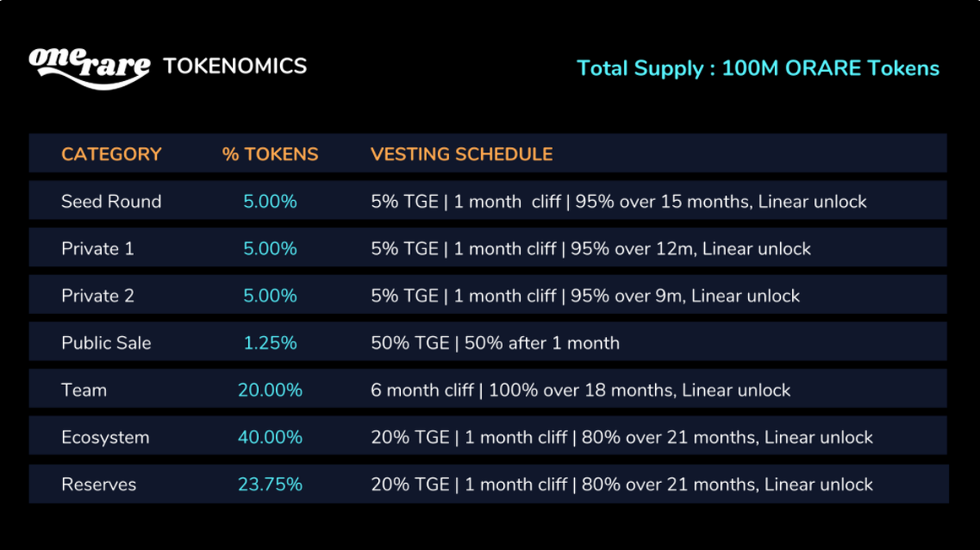This screenshot has height=550, width=980.
Task: Click the 20.00% Team token percentage
Action: click(x=270, y=391)
